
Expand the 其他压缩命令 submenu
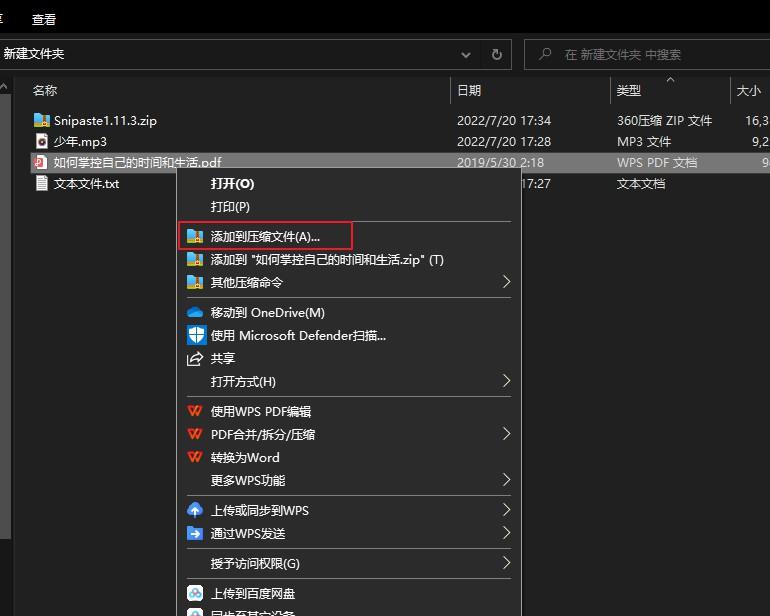pos(506,282)
